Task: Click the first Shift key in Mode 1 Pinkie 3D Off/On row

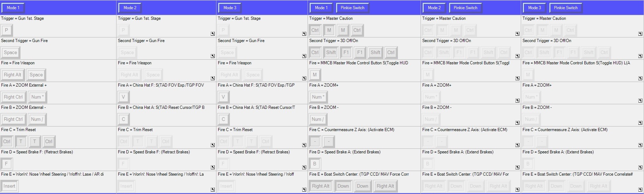Action: [331, 53]
